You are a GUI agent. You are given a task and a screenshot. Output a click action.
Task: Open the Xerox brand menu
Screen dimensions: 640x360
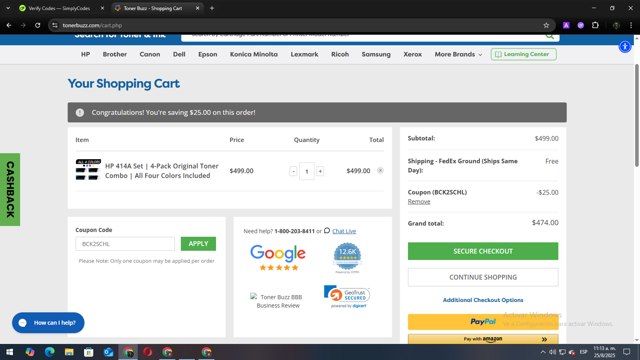point(413,54)
